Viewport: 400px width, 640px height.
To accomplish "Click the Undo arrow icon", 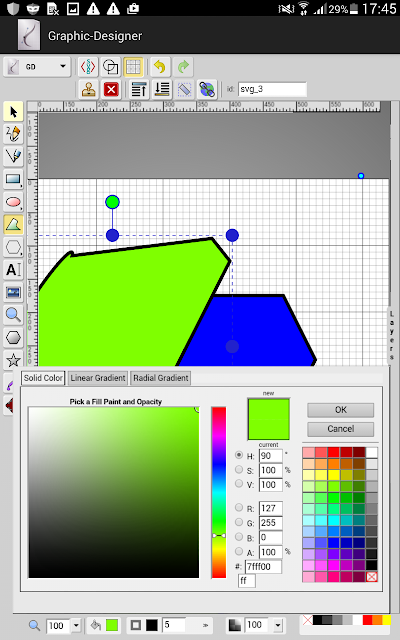I will tap(160, 67).
